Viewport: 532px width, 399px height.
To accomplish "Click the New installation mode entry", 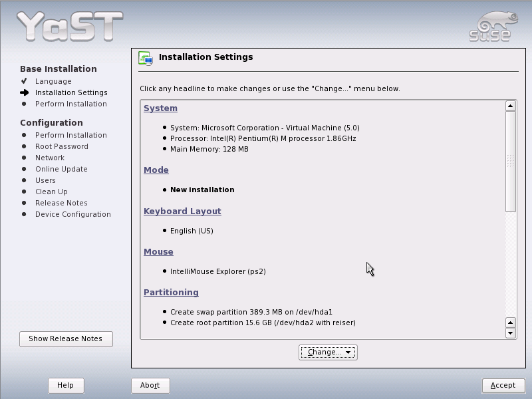I will 202,190.
